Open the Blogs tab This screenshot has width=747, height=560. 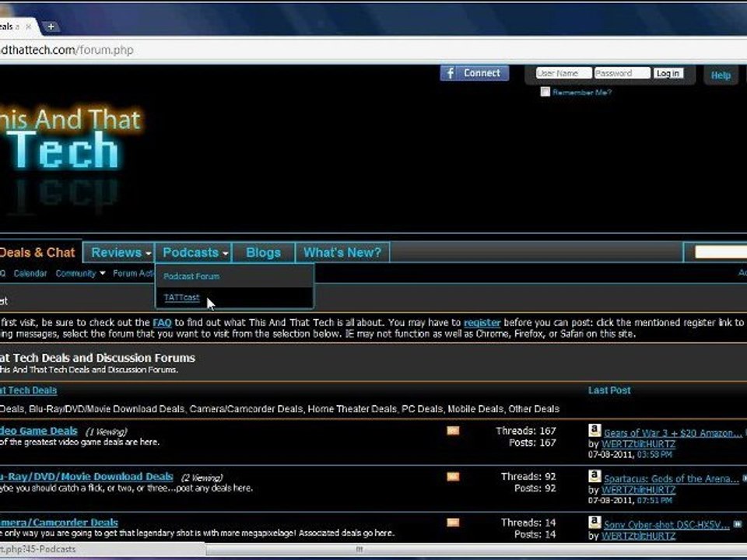264,252
